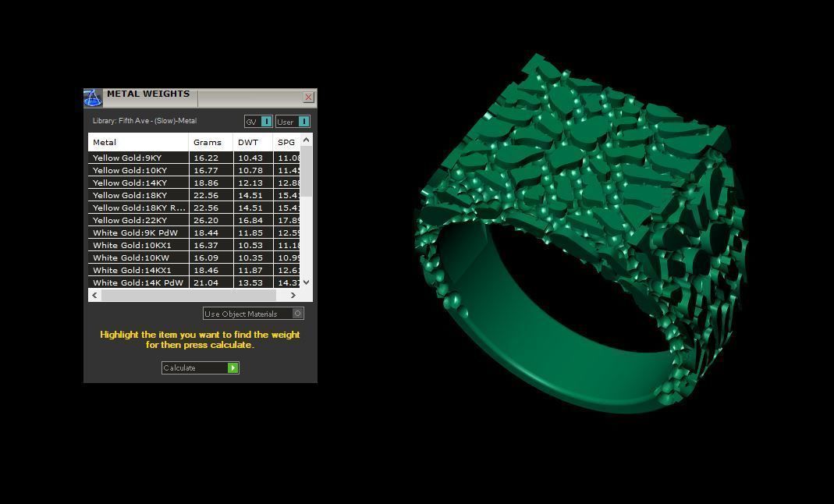Click the 16.37 grams value
Viewport: 834px width, 504px height.
206,245
